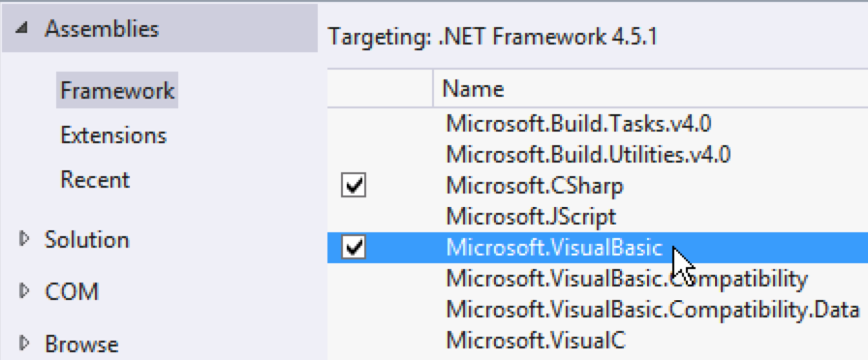Select Microsoft.VisualBasic.Compatibility.Data row
868x360 pixels.
598,309
